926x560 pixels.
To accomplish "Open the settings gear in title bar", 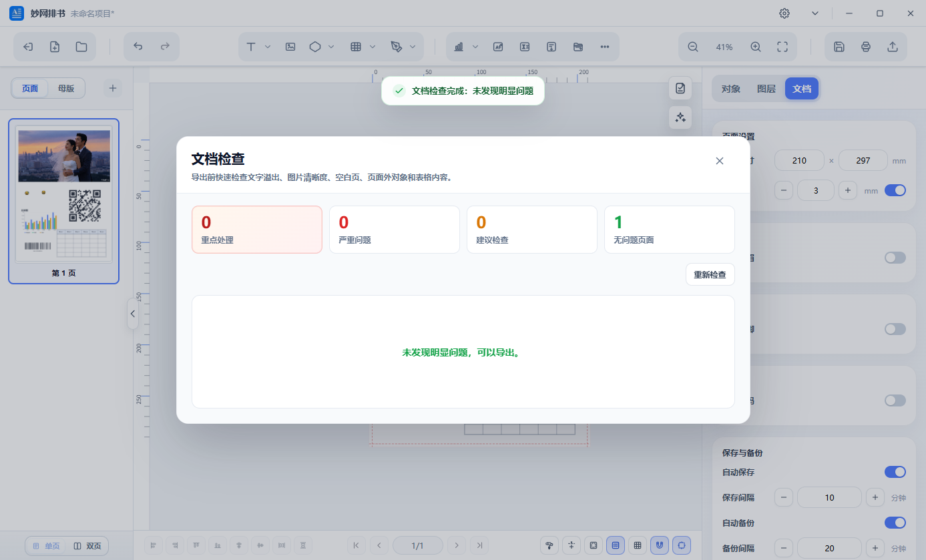I will point(784,13).
